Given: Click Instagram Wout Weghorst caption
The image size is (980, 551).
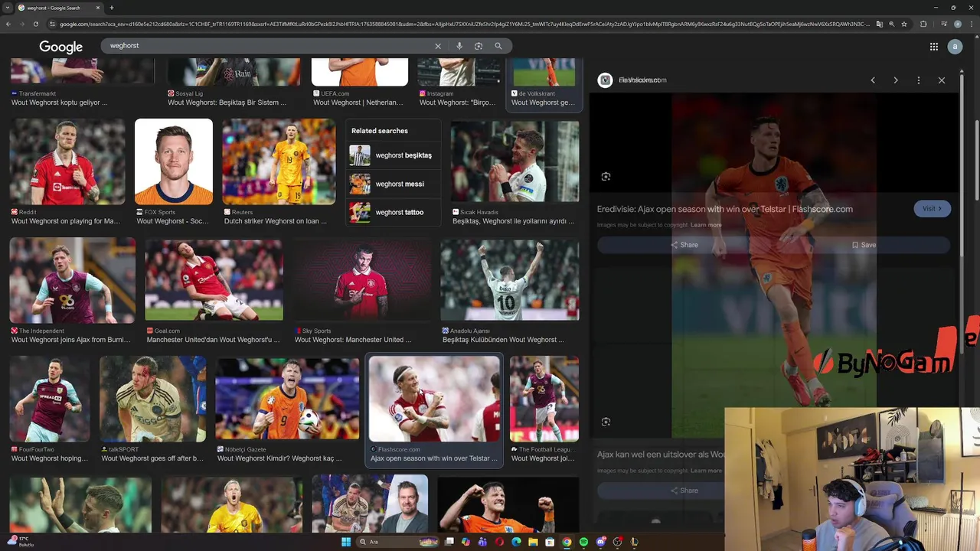Looking at the screenshot, I should [457, 103].
